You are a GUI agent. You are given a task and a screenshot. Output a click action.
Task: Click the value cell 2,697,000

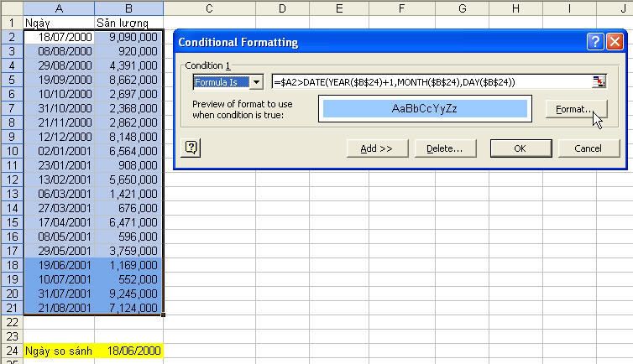point(128,94)
